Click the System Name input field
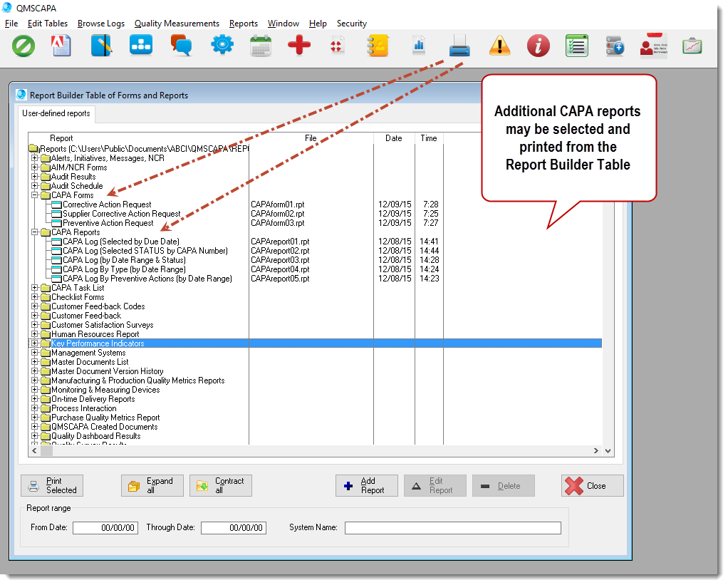 click(452, 528)
